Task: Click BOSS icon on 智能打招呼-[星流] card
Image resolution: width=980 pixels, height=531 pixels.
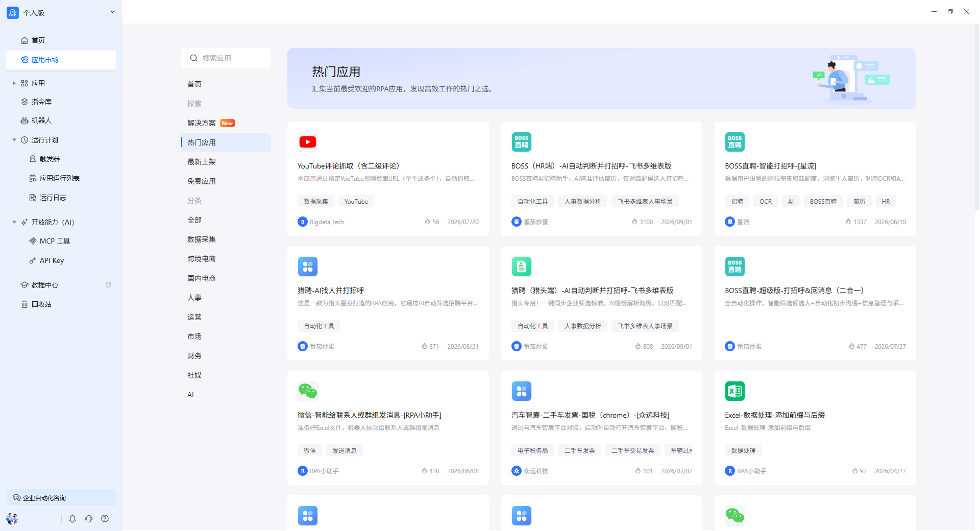Action: pyautogui.click(x=735, y=142)
